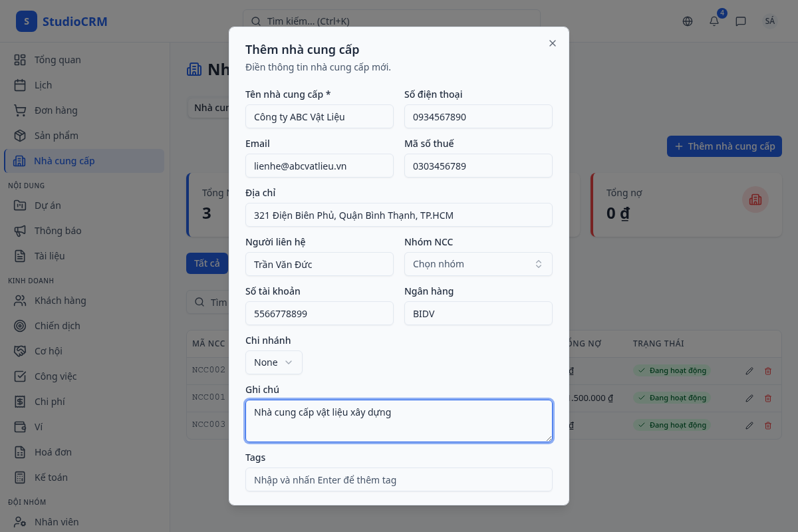798x532 pixels.
Task: Go to Tổng quan in sidebar
Action: click(57, 60)
